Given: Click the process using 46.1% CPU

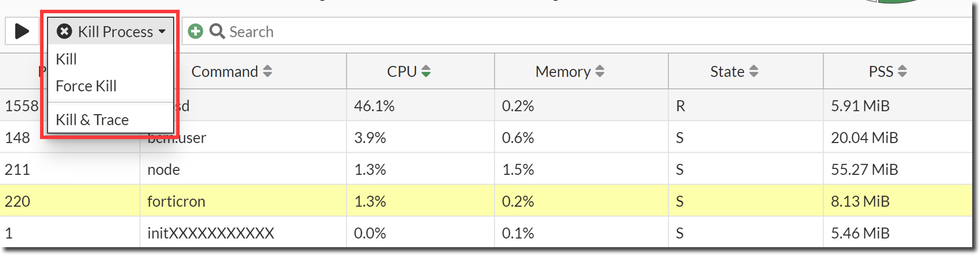Looking at the screenshot, I should (x=374, y=106).
